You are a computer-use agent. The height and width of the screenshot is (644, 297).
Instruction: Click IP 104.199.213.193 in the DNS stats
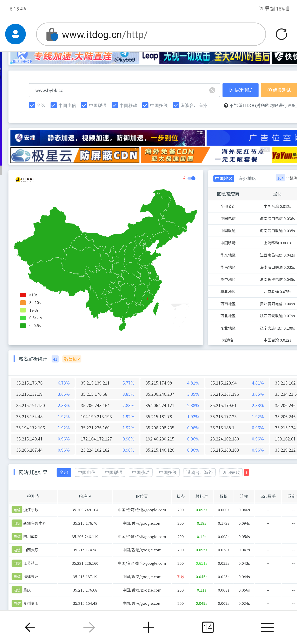(96, 417)
